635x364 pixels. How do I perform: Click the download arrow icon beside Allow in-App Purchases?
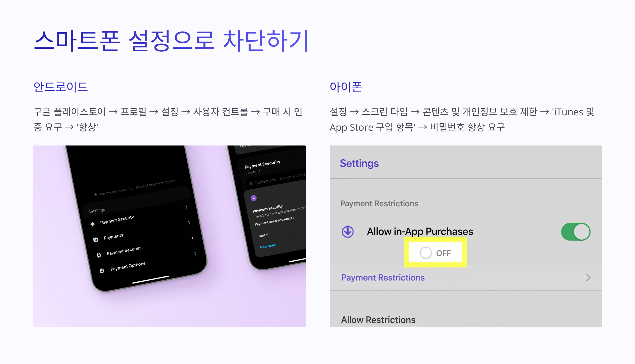pyautogui.click(x=347, y=232)
